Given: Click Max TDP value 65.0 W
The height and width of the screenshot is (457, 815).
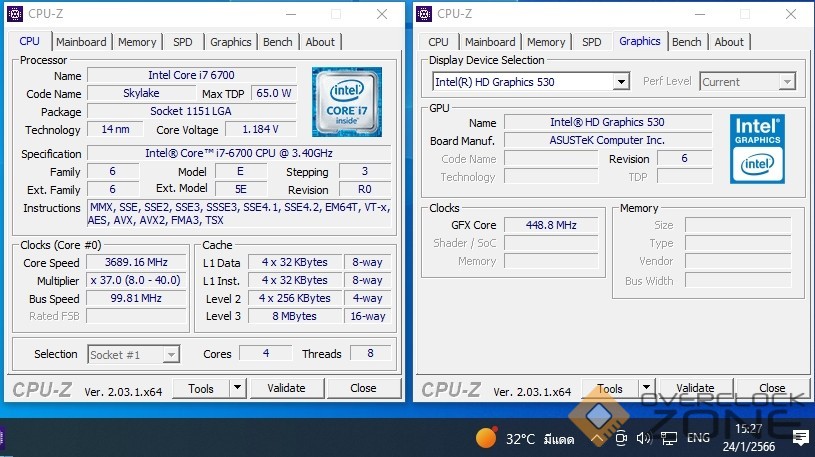Looking at the screenshot, I should point(274,94).
